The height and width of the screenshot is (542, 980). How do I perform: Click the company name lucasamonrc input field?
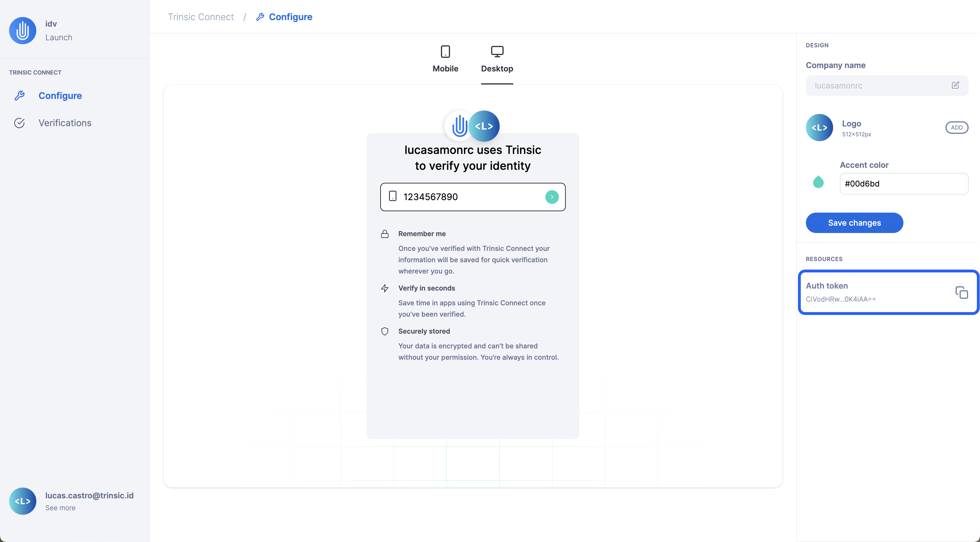pos(878,85)
